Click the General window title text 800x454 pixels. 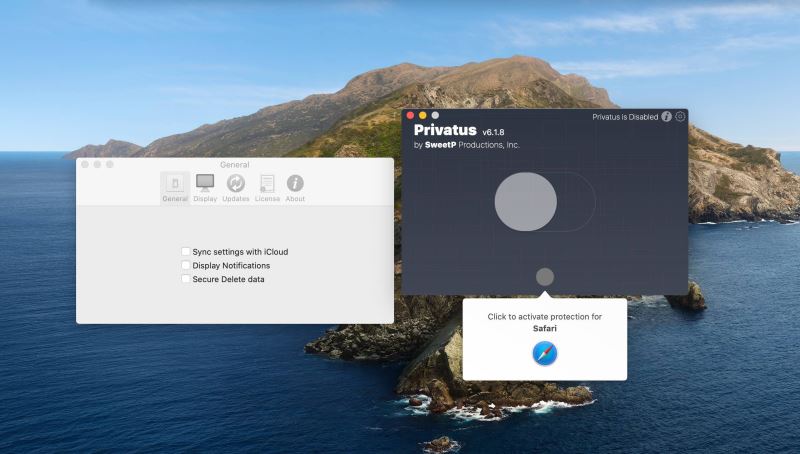coord(235,165)
